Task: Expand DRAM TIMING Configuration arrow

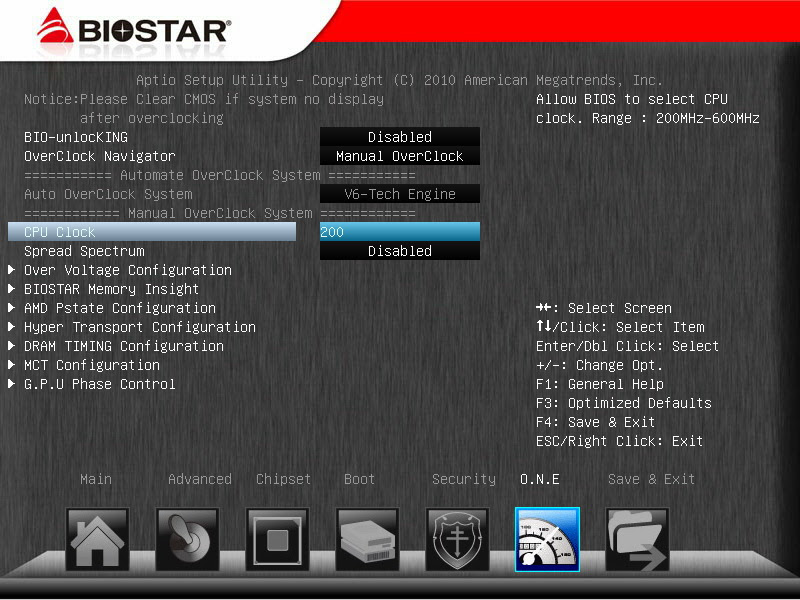Action: 11,345
